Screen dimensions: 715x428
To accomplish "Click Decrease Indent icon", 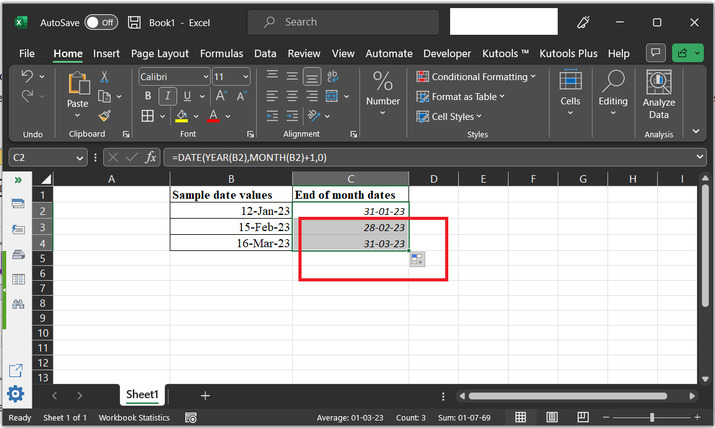I will click(272, 116).
